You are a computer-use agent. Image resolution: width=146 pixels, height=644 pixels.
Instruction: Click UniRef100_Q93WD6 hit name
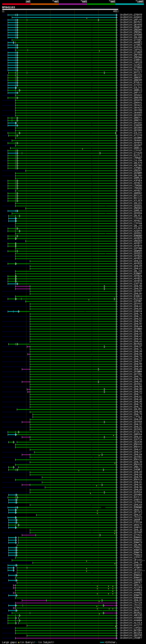tap(131, 329)
